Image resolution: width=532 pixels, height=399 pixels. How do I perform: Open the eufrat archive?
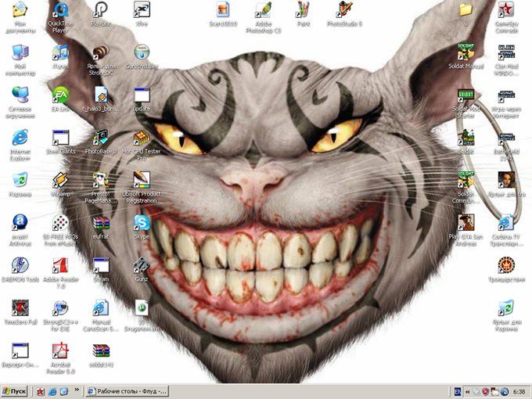(101, 223)
